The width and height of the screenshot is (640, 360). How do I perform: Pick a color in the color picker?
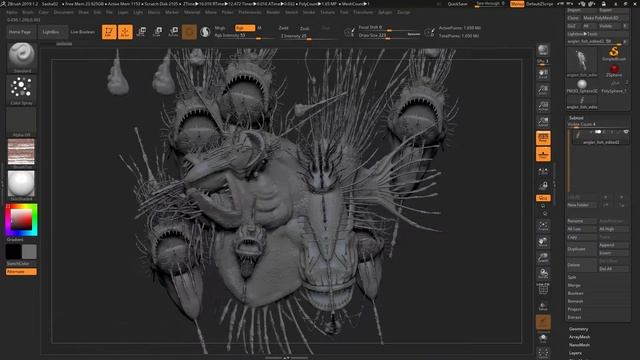point(21,220)
